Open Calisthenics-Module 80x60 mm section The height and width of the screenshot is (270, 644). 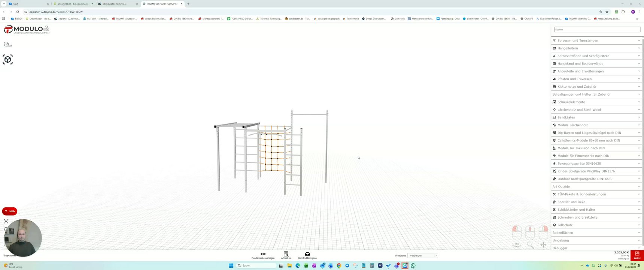click(x=596, y=140)
